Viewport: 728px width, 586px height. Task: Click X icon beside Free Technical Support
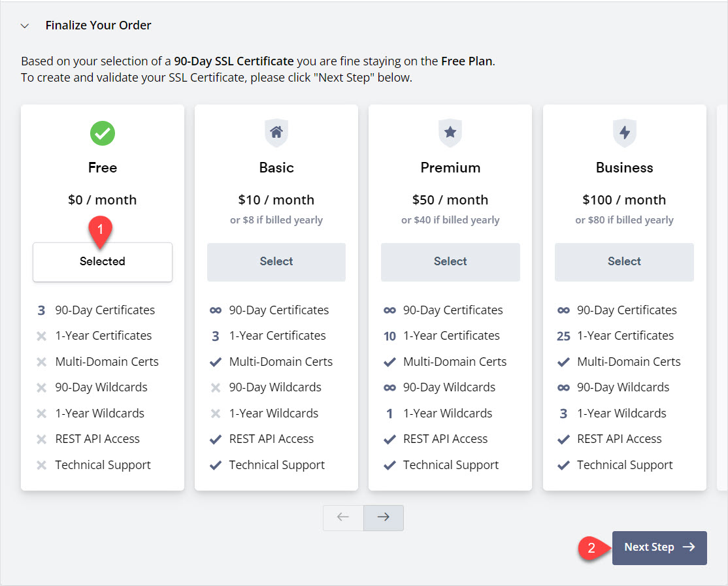pyautogui.click(x=42, y=465)
